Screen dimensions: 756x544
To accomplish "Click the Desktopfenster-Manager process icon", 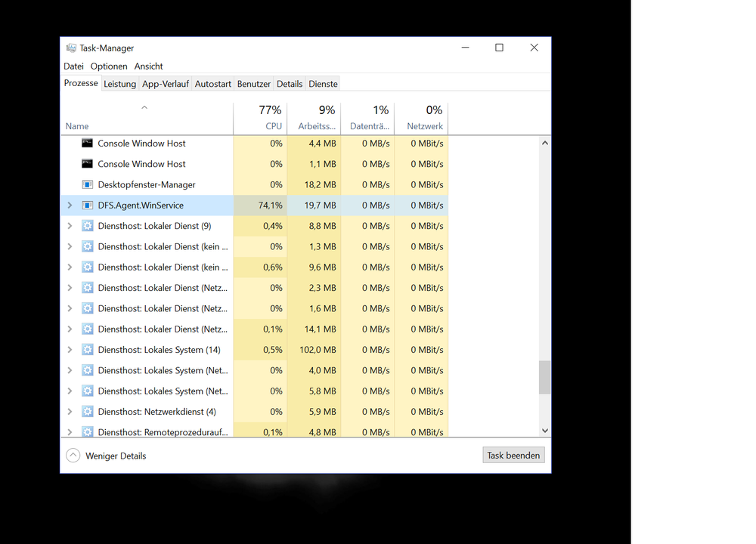I will [87, 184].
